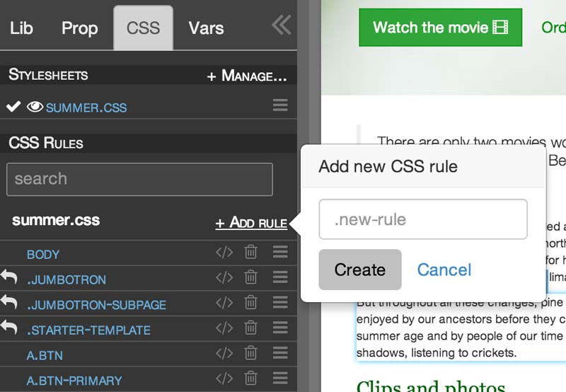The width and height of the screenshot is (566, 392).
Task: Click menu handle for a.btn-primary rule
Action: pos(280,379)
